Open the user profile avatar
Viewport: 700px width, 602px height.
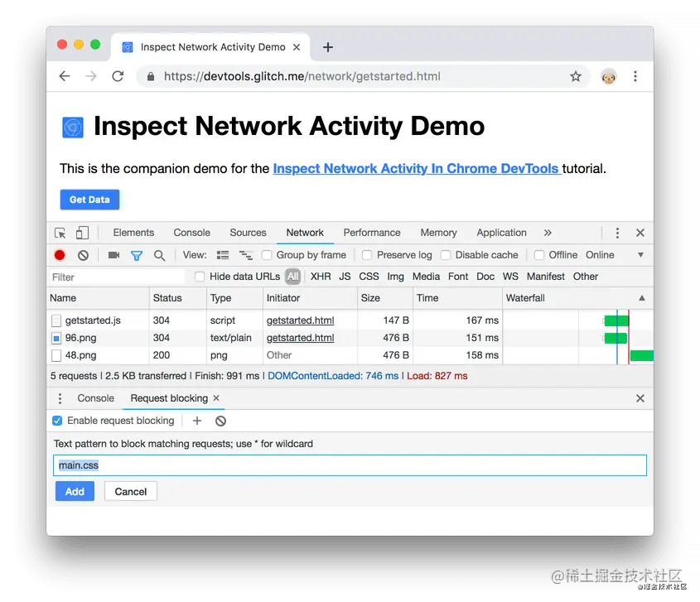(609, 77)
